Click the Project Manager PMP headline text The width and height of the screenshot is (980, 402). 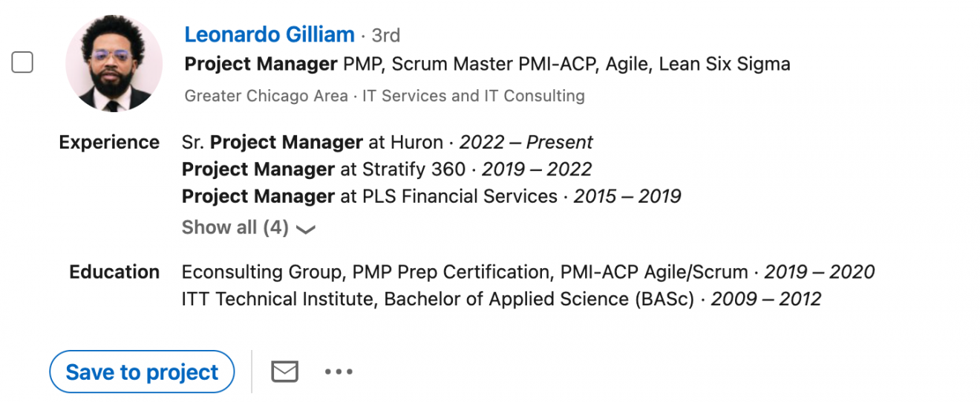(x=487, y=65)
